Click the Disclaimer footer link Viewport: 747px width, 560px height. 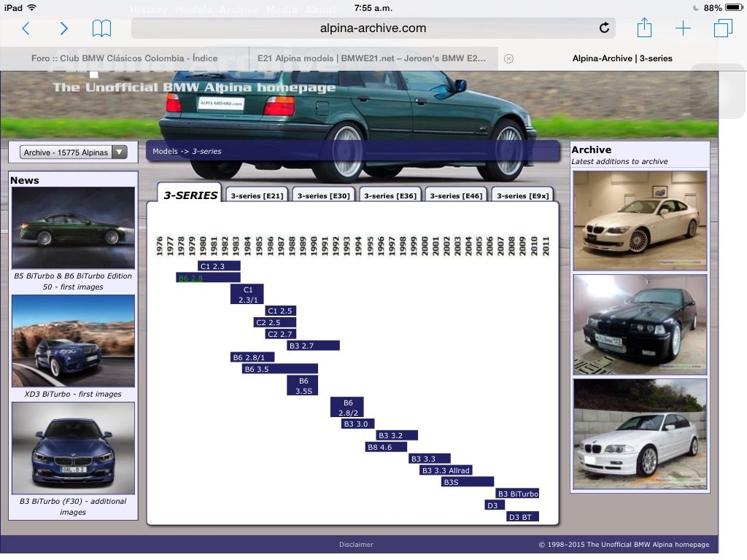tap(356, 544)
